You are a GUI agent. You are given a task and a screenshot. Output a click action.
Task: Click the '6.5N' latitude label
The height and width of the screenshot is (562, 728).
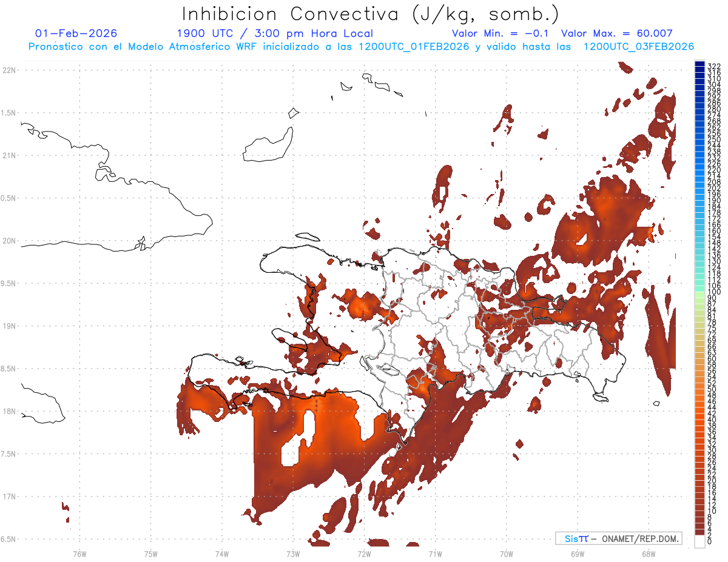point(8,539)
